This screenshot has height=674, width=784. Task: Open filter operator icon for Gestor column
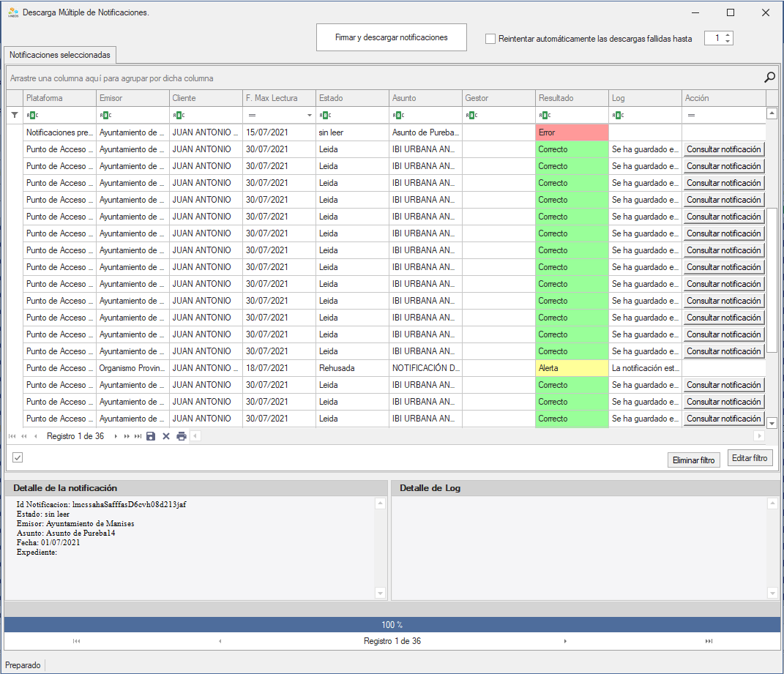click(471, 115)
